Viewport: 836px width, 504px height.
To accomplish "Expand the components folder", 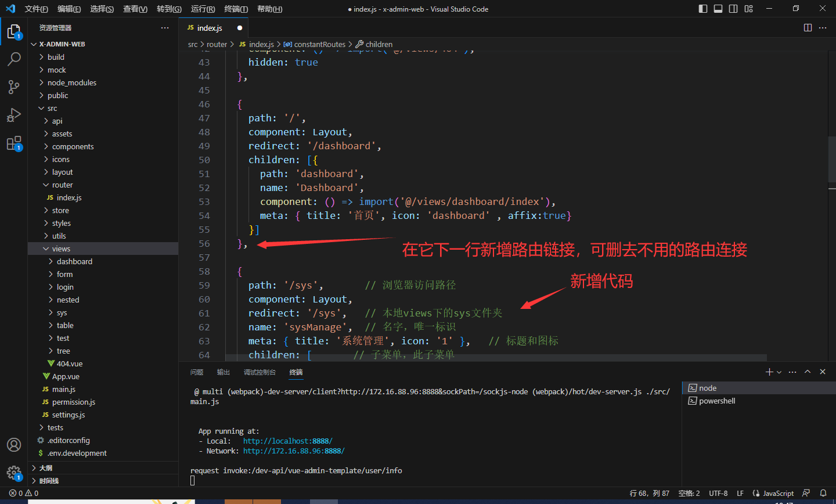I will [103, 146].
